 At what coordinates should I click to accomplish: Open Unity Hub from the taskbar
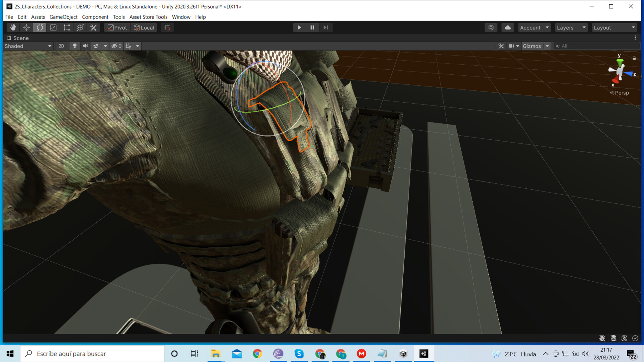pyautogui.click(x=403, y=353)
